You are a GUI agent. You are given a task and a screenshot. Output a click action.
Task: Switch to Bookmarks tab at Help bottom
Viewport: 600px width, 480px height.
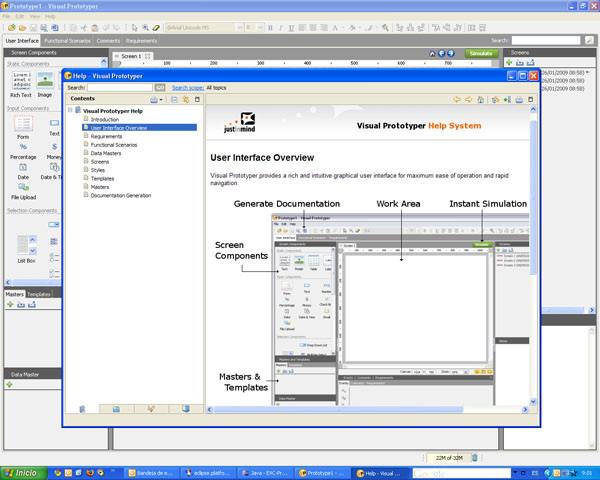[186, 409]
